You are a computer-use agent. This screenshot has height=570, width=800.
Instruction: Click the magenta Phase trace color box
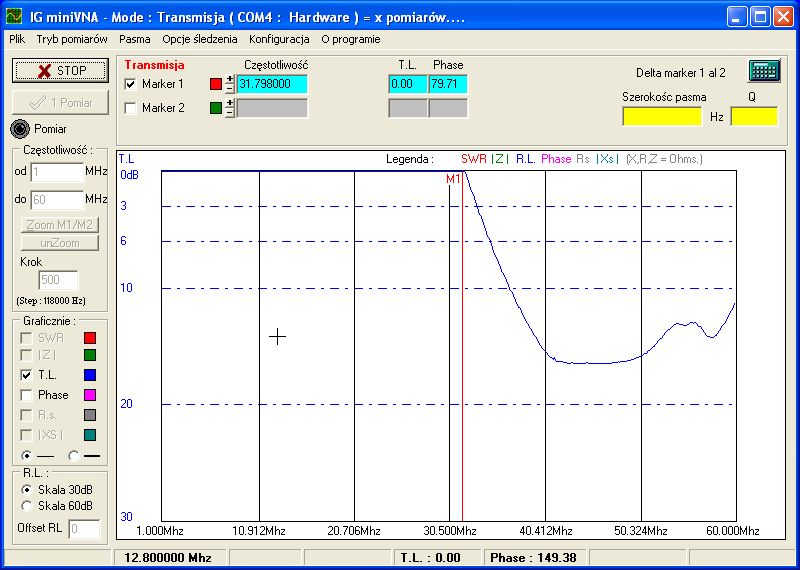[89, 395]
